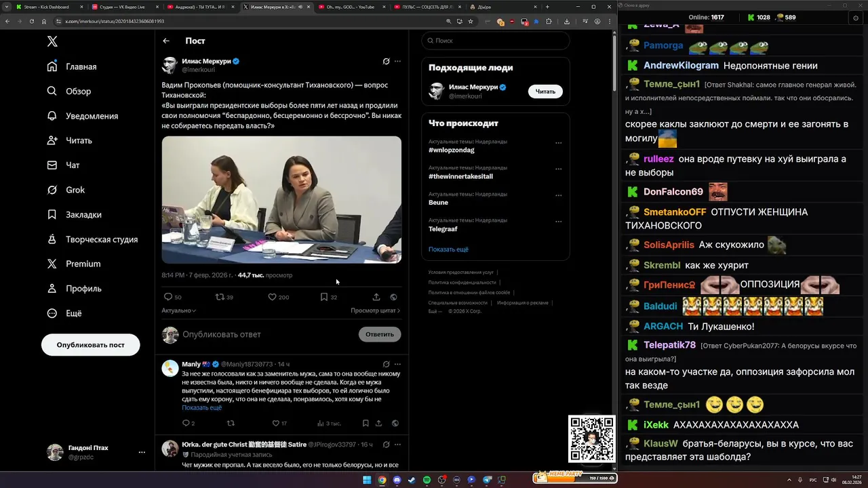Repost Manly's reply
The width and height of the screenshot is (868, 488).
[231, 423]
